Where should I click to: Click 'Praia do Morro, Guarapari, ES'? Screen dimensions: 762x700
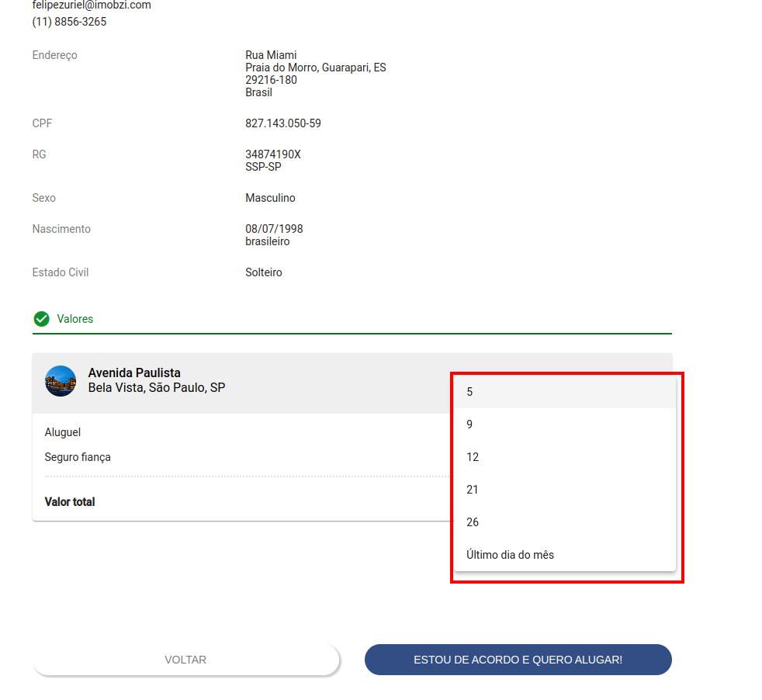316,68
